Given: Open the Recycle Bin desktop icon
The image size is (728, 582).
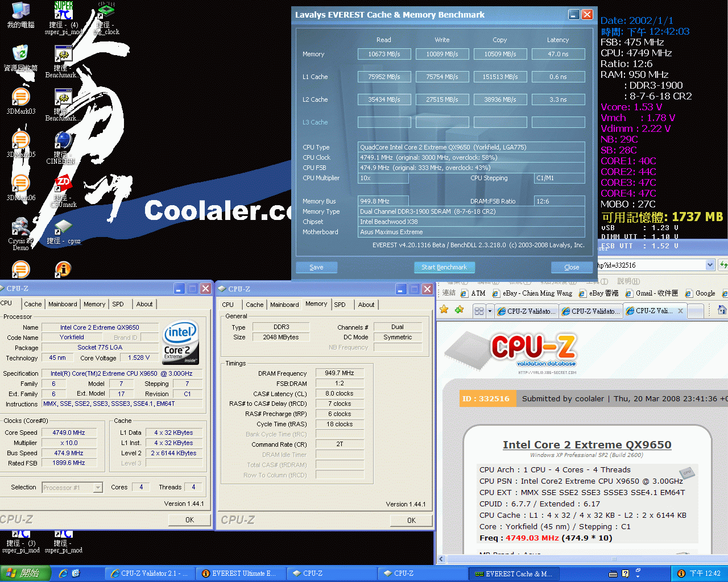Looking at the screenshot, I should coord(20,58).
